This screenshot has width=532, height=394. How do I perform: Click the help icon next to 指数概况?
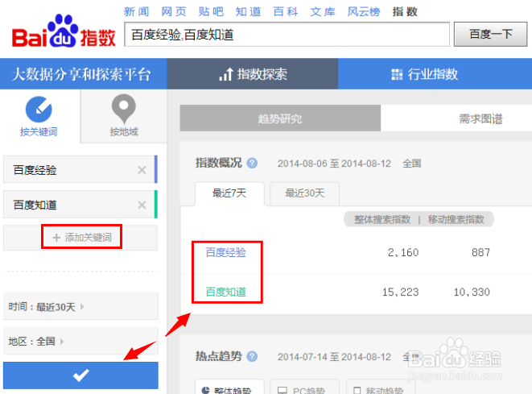[x=252, y=163]
